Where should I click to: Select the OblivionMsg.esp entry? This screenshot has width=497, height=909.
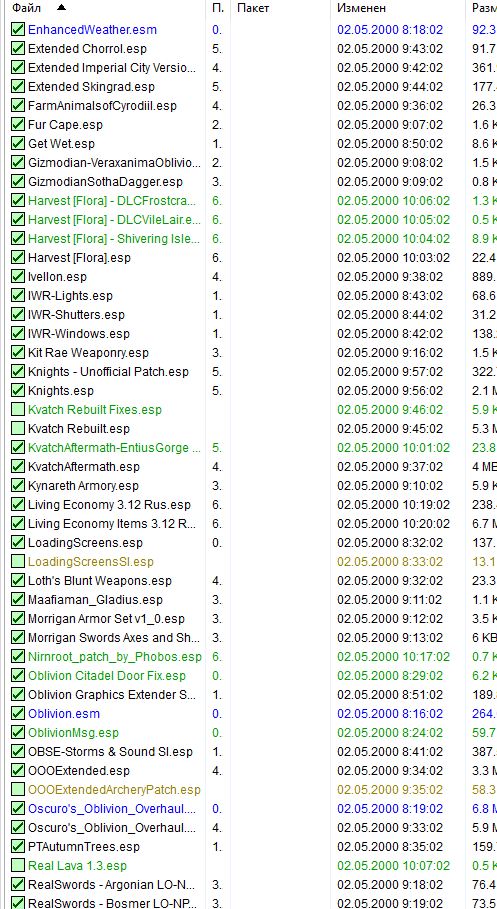tap(73, 733)
